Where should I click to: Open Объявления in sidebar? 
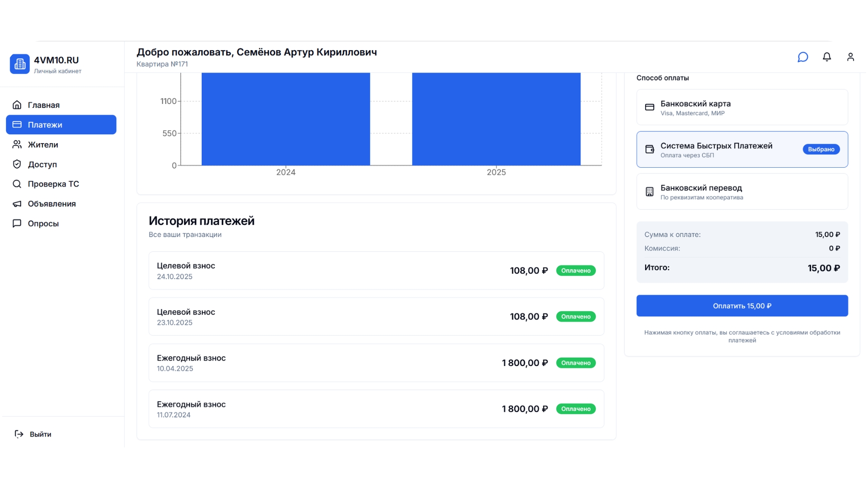52,204
